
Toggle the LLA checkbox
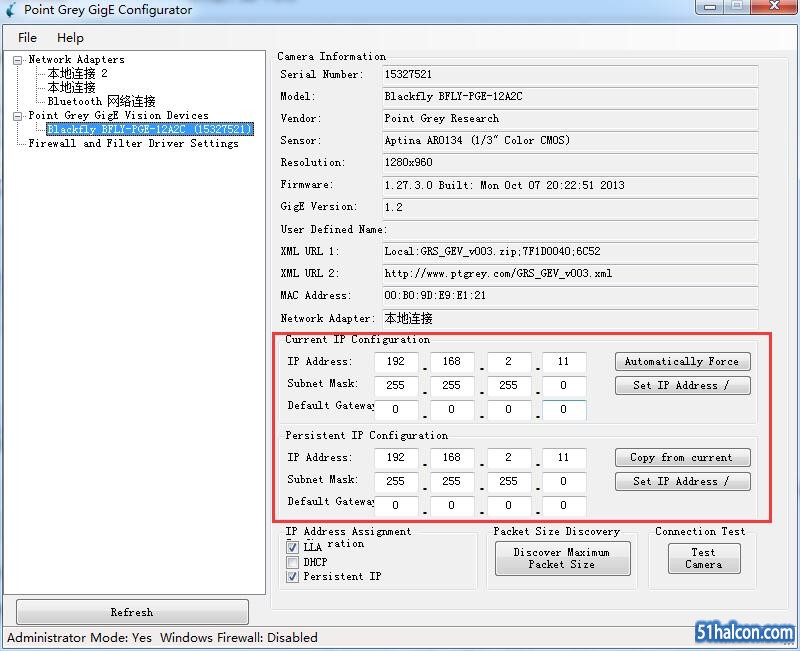tap(292, 547)
